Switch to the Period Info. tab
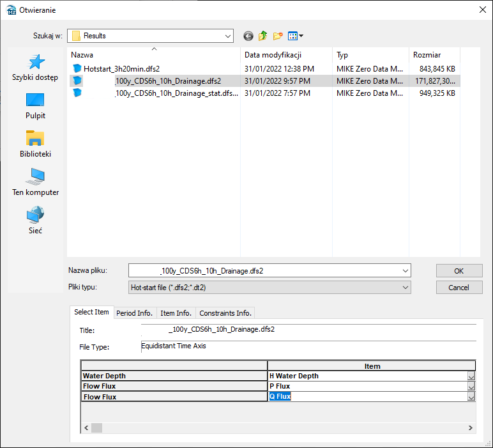493x448 pixels. coord(134,313)
